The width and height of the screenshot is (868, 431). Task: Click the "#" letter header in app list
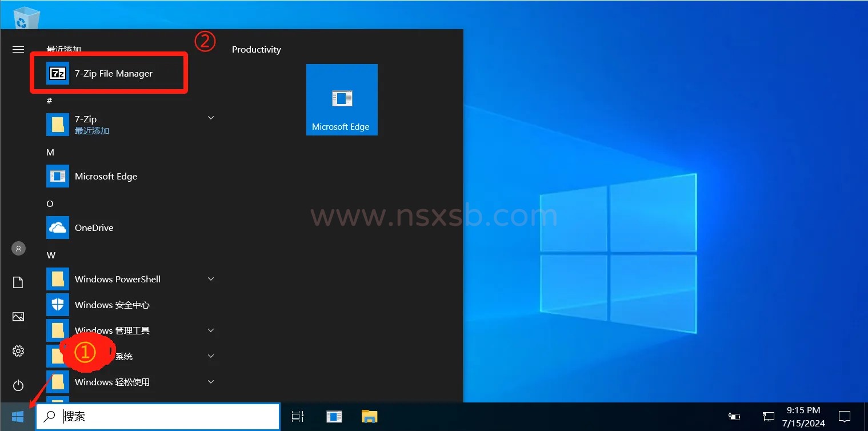pyautogui.click(x=49, y=101)
